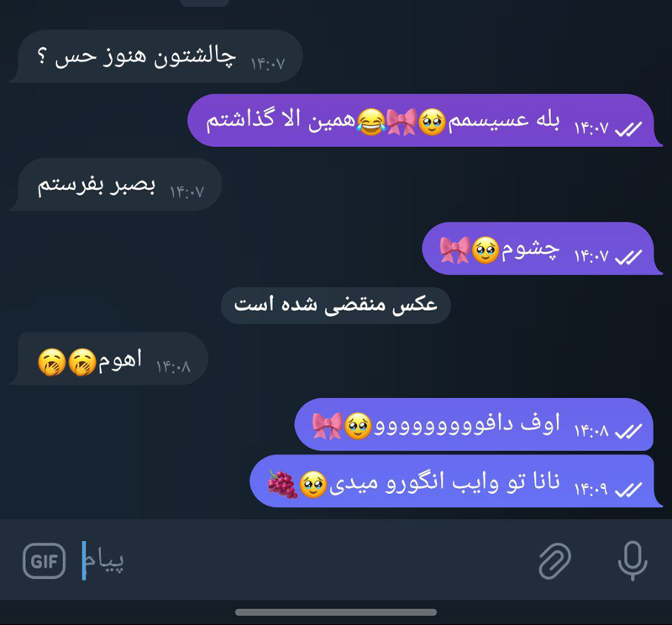Tap the pink bow emoji in چشوم message

click(x=454, y=249)
